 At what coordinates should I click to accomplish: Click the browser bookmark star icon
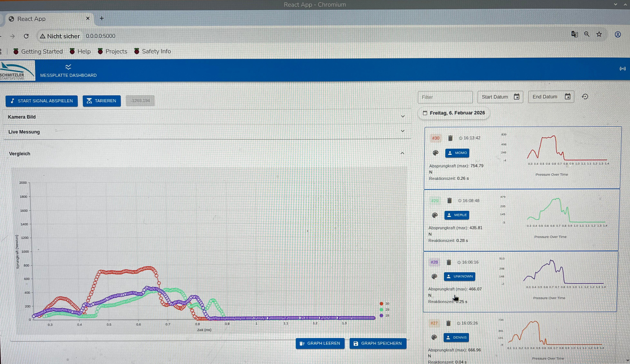599,34
